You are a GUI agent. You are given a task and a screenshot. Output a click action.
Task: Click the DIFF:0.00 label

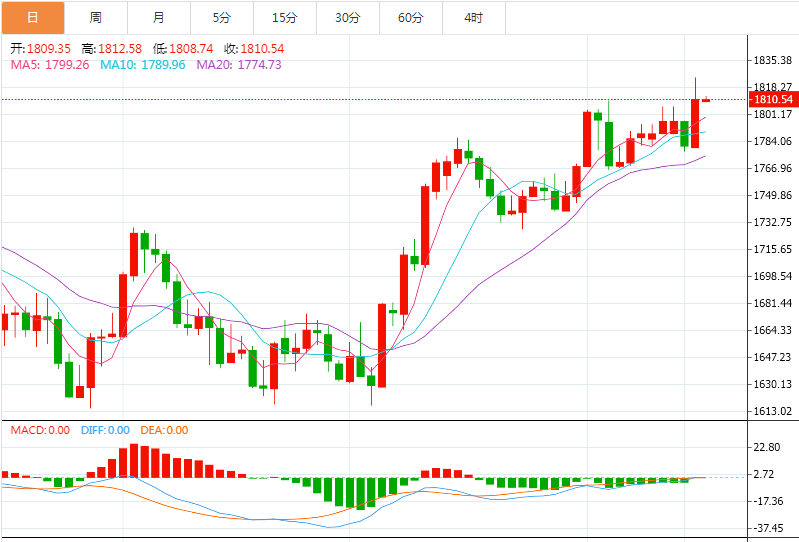coord(105,430)
